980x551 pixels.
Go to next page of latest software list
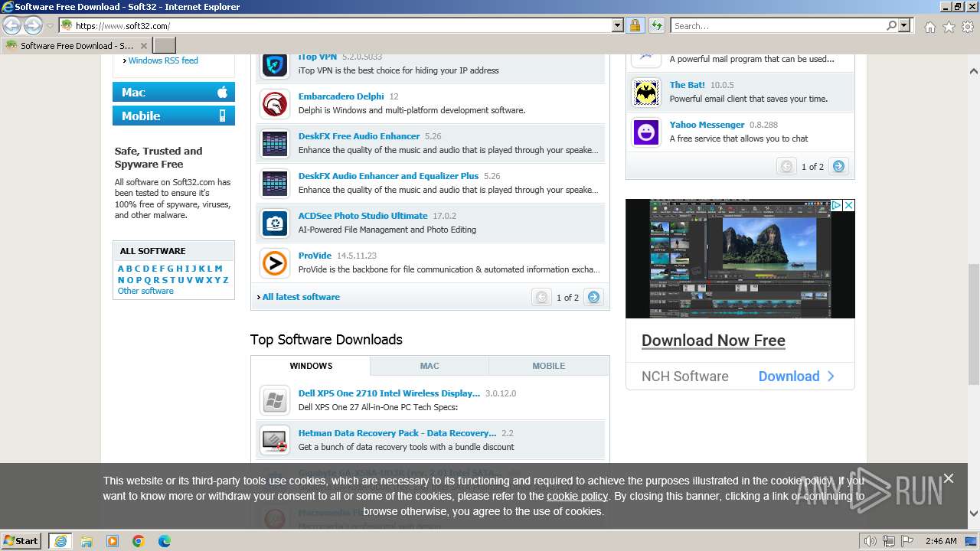point(593,297)
